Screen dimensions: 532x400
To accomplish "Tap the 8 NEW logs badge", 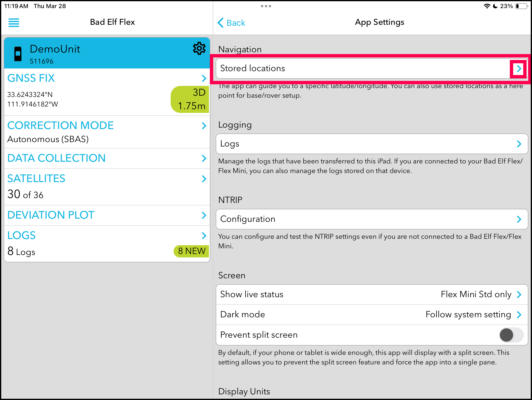I will pos(191,251).
